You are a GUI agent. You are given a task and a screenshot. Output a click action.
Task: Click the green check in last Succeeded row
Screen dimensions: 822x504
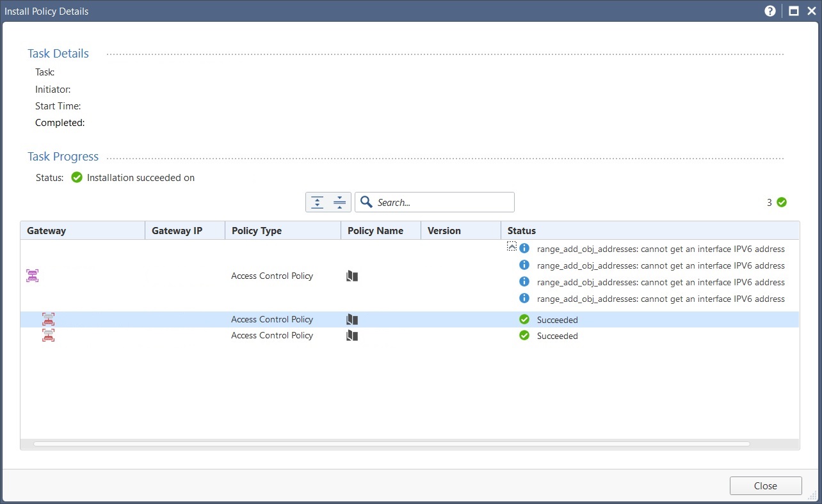tap(524, 335)
